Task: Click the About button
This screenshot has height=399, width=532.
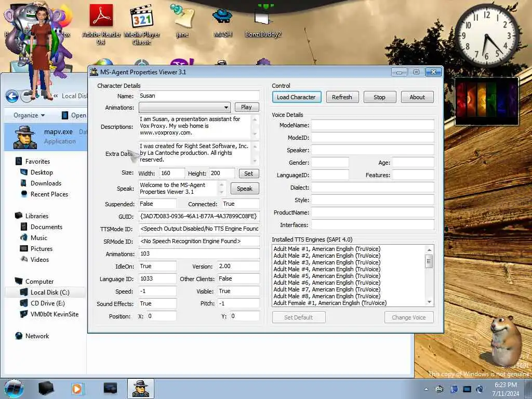Action: click(x=417, y=97)
